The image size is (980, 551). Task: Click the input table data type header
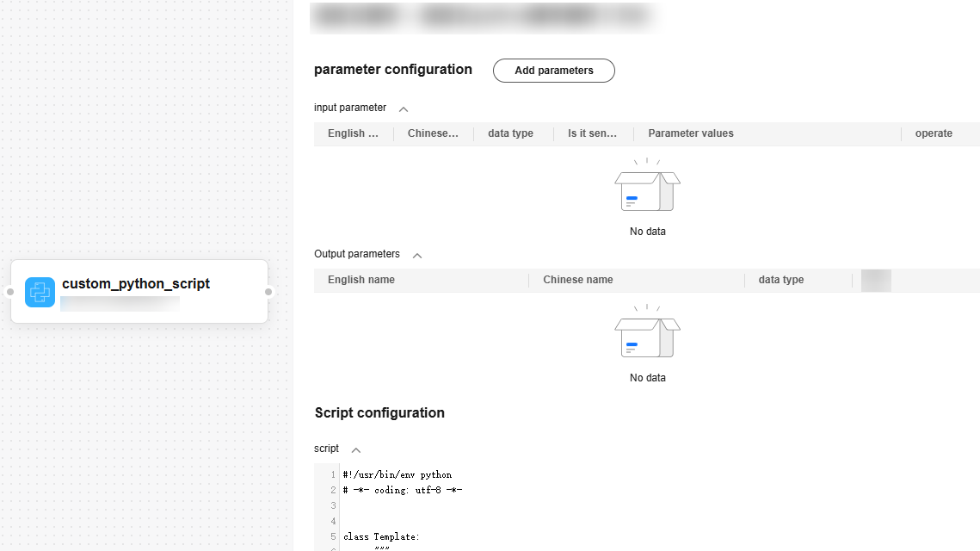(x=510, y=133)
